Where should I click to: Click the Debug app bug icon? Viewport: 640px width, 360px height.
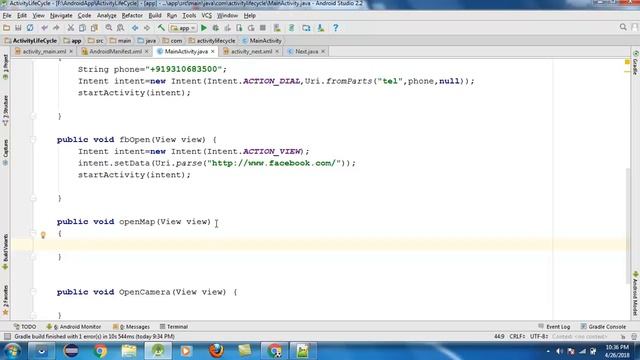[x=216, y=28]
